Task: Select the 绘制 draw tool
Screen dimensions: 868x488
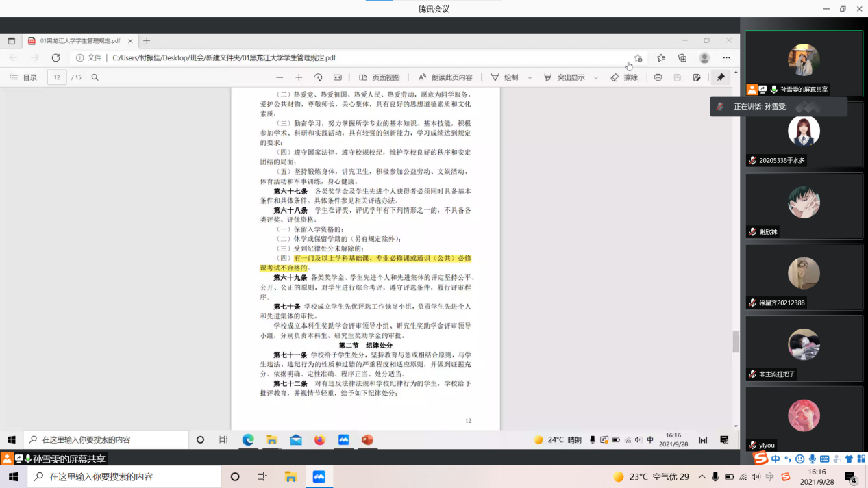Action: click(505, 77)
